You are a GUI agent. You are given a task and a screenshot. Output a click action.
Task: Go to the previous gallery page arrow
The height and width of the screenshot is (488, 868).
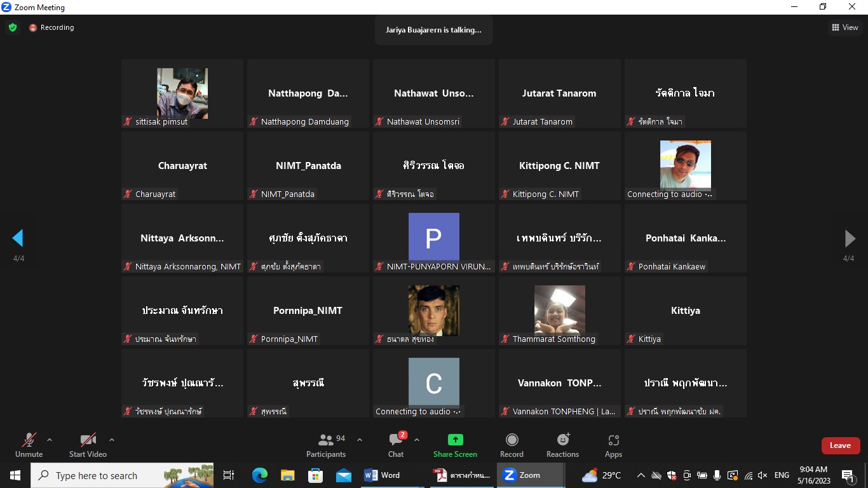click(x=18, y=238)
